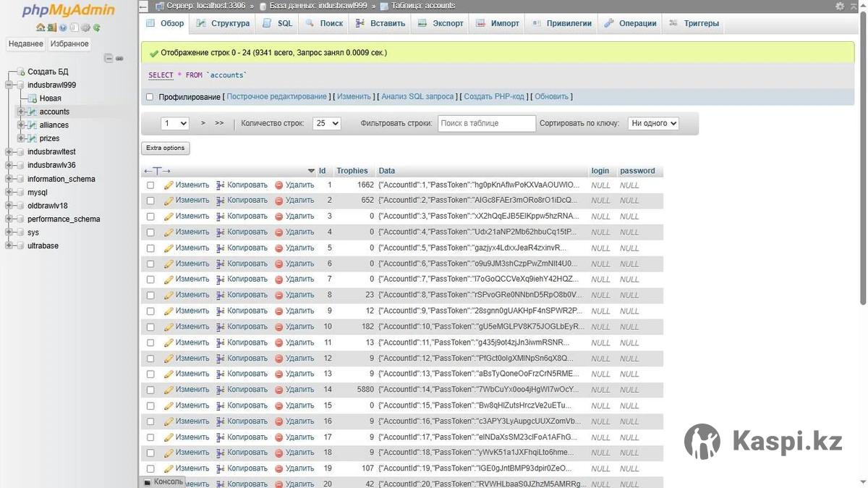Click the collapse-all icon in navigation tree
Screen dimensions: 868x488
click(109, 59)
